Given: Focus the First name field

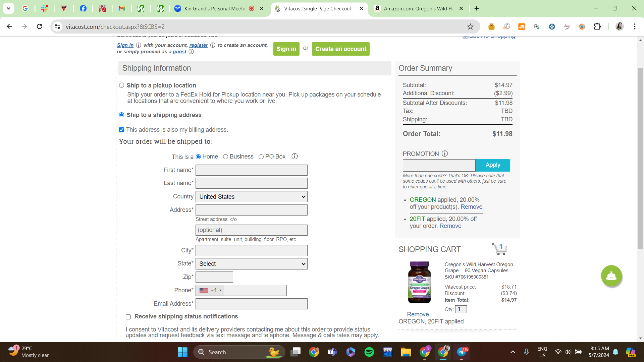Looking at the screenshot, I should (252, 170).
